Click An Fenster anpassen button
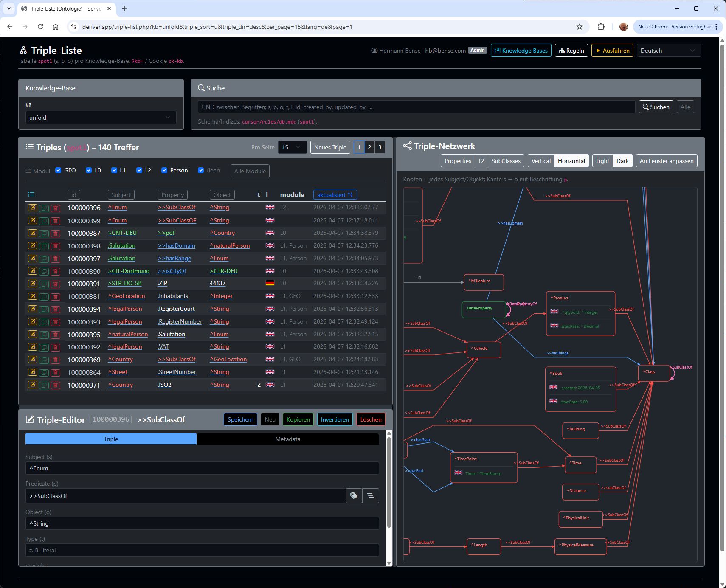This screenshot has height=588, width=726. point(667,161)
